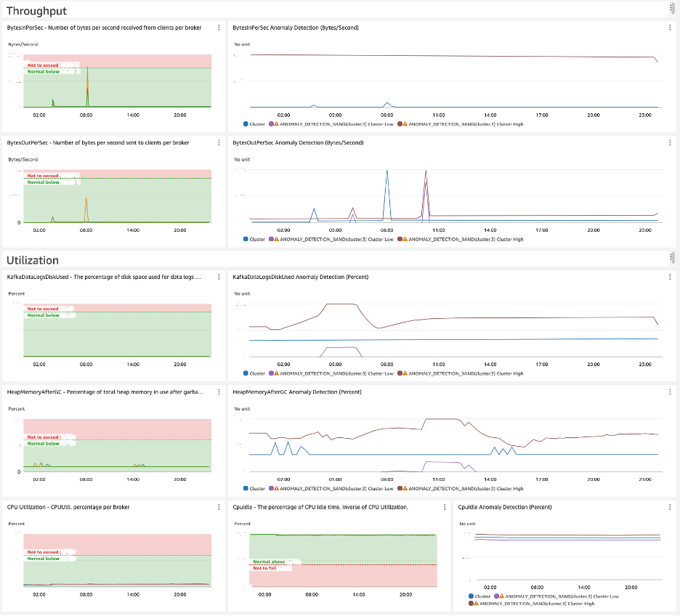The width and height of the screenshot is (680, 616).
Task: Toggle Cluster High legend in KafkaDataLogsDiskUsed Anomaly chart
Action: click(460, 373)
